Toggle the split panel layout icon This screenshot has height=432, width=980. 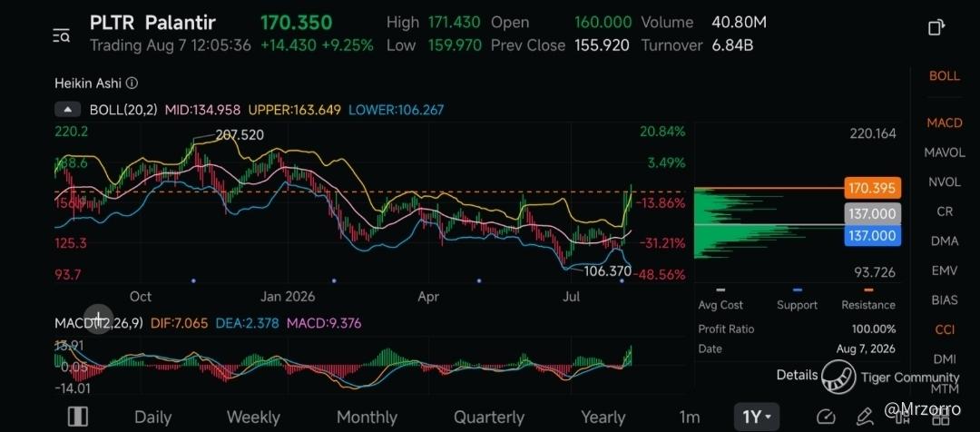77,416
